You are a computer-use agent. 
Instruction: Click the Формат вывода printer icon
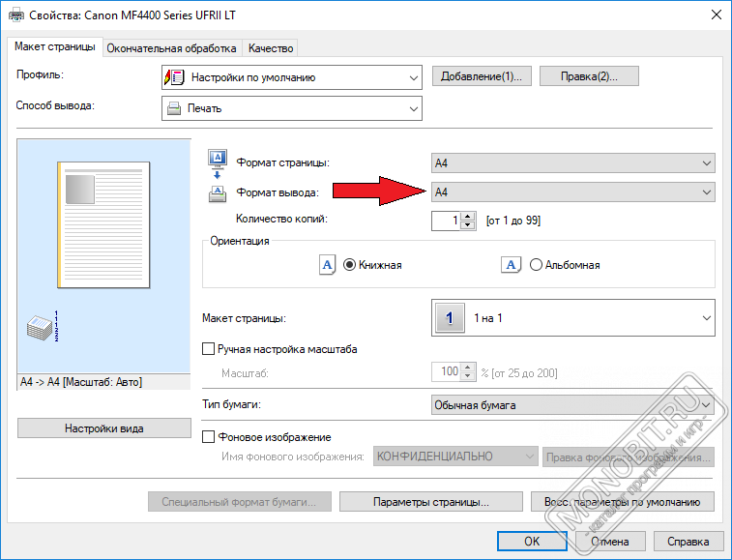[x=217, y=193]
